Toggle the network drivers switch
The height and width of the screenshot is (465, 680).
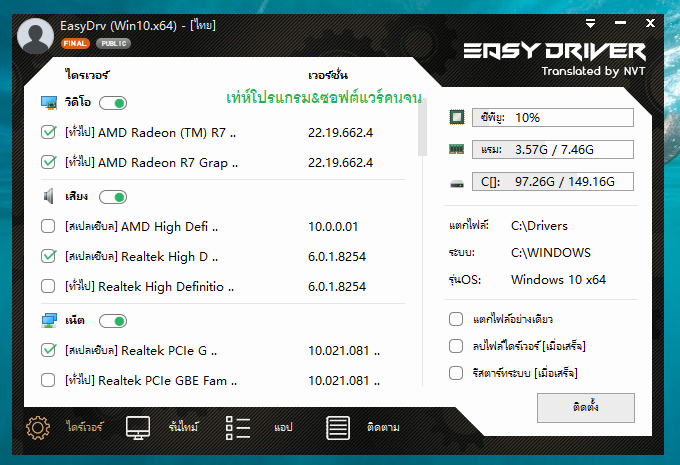point(113,321)
